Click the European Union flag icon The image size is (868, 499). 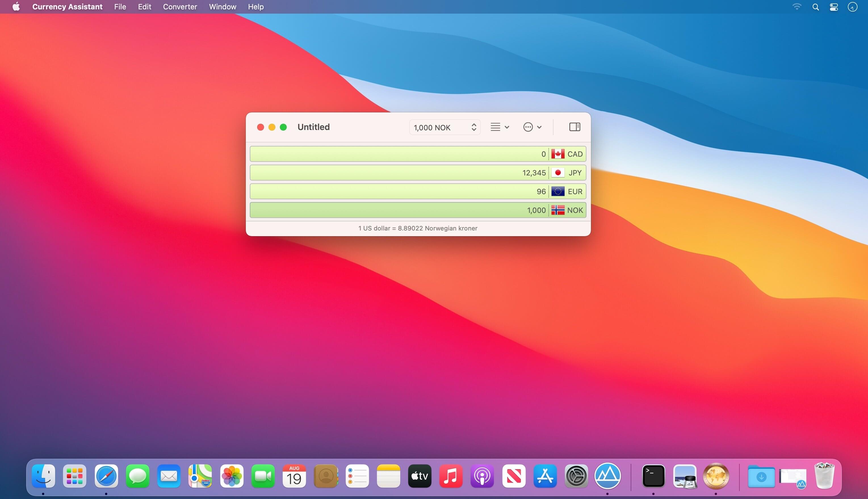[x=557, y=191]
